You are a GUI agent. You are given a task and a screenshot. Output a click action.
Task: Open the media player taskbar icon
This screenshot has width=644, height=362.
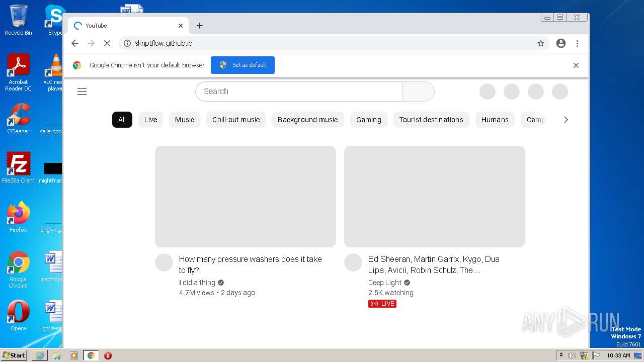pyautogui.click(x=74, y=355)
